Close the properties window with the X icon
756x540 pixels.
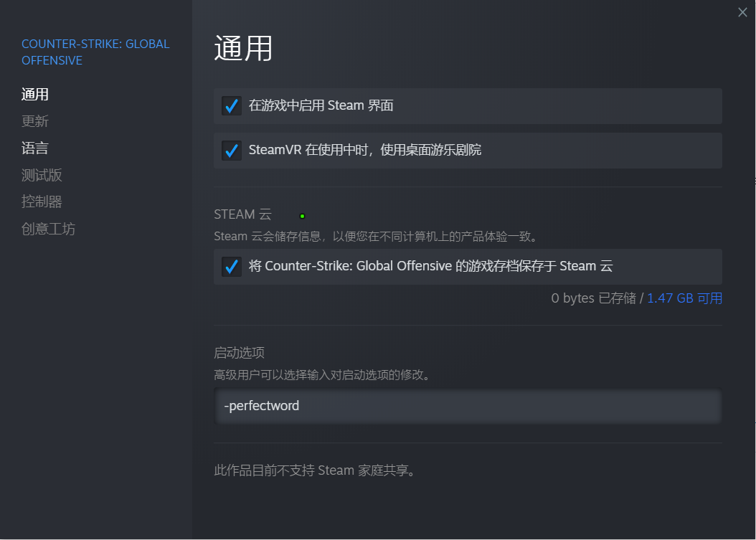pos(742,12)
